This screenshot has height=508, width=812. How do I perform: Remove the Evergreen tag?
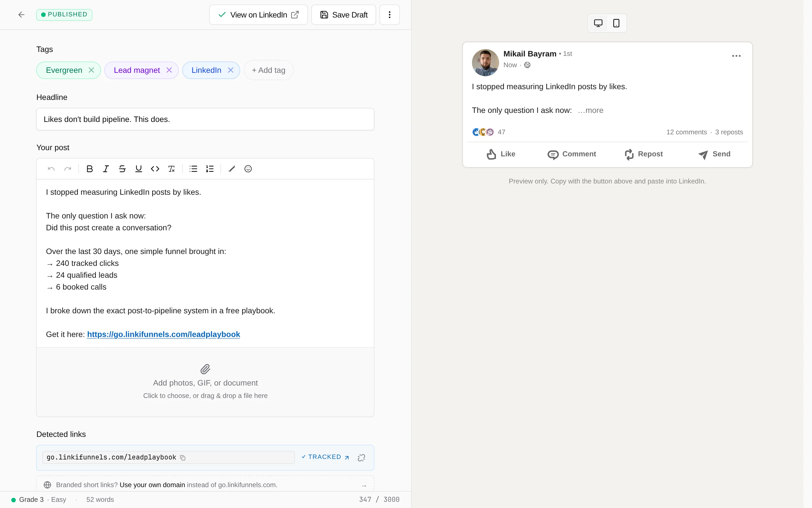pos(91,70)
